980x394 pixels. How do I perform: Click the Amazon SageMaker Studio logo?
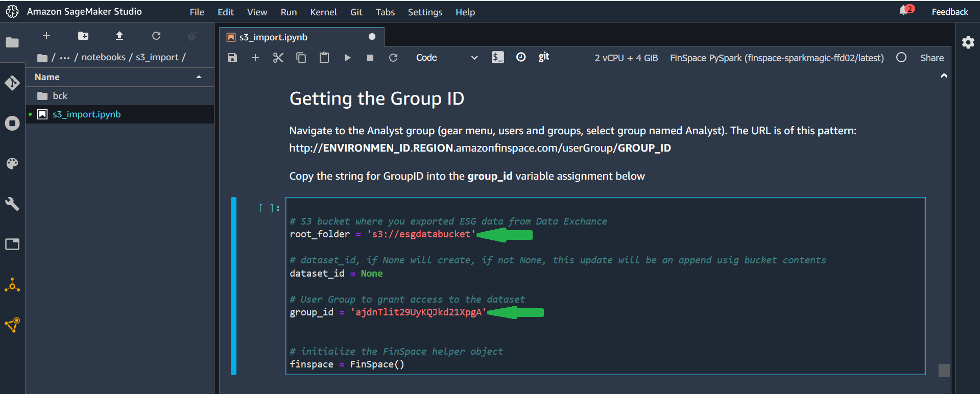click(12, 11)
